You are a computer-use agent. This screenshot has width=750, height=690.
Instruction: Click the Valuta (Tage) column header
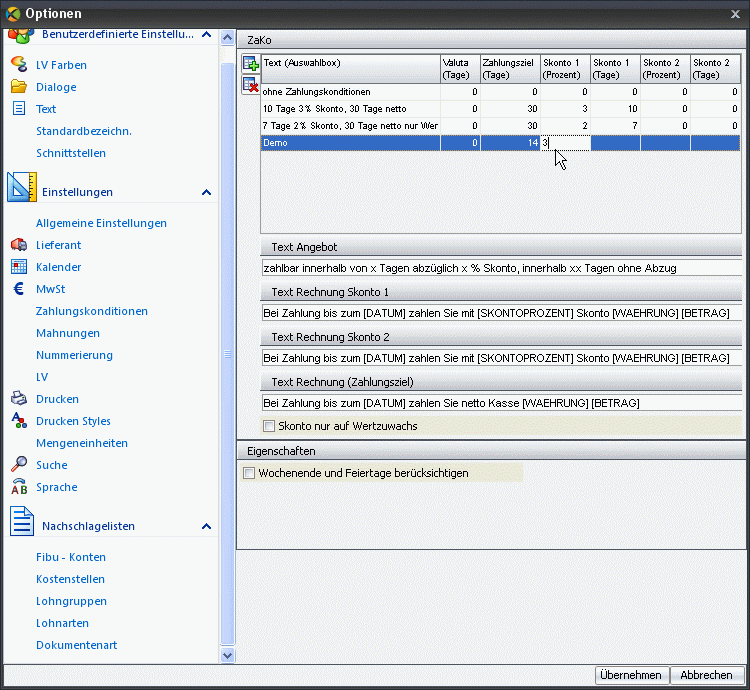pyautogui.click(x=460, y=69)
